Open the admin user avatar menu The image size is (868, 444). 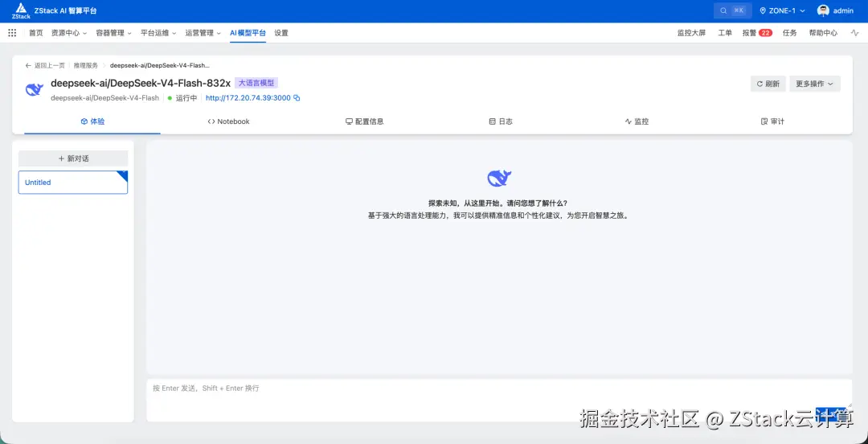pos(823,10)
